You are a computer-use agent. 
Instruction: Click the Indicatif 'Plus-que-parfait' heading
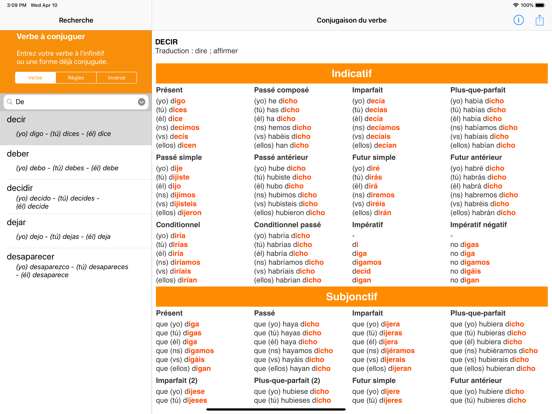click(x=478, y=90)
